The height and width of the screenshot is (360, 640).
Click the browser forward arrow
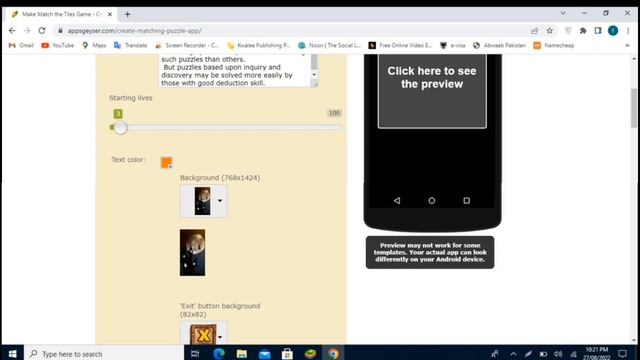click(27, 31)
